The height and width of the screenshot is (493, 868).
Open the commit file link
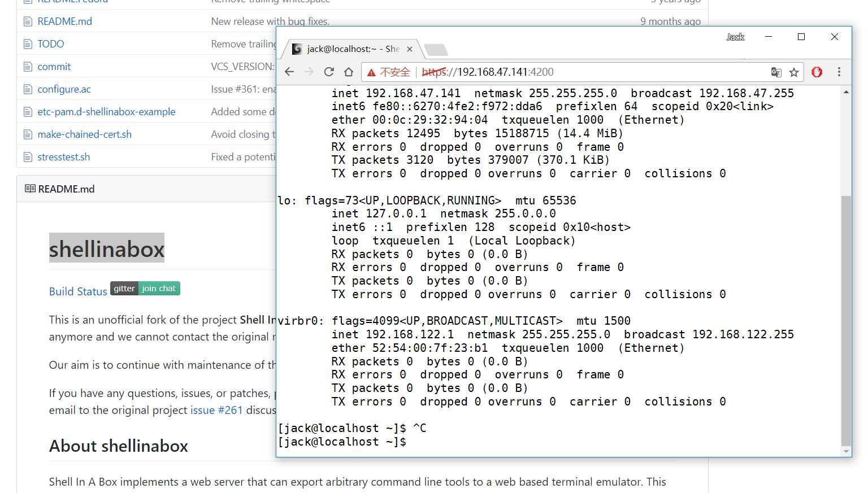(54, 67)
